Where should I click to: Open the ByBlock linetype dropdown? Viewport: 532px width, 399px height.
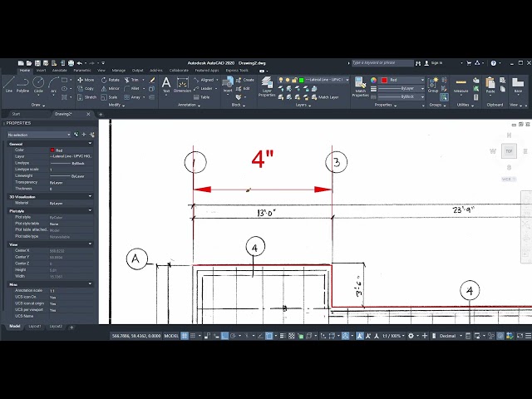click(x=422, y=96)
